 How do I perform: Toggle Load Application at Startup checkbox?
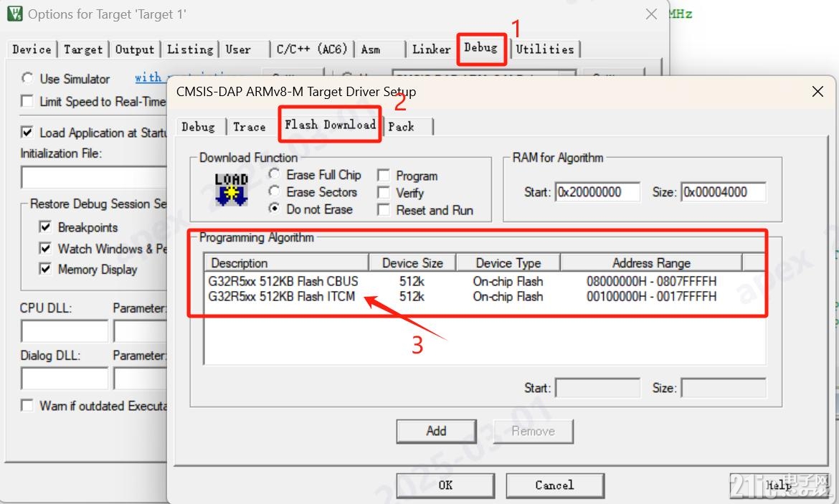coord(27,132)
